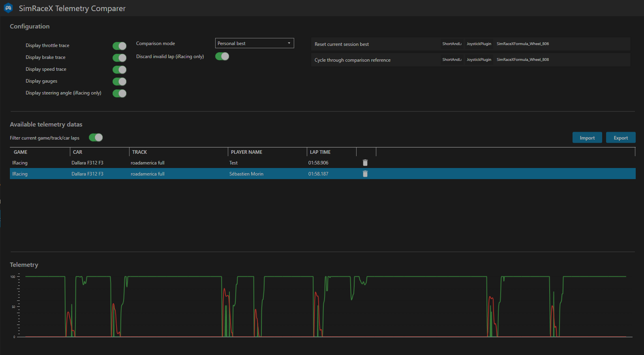Click SimRaceXFormula_Wheel_B08 binding
The width and height of the screenshot is (644, 355).
523,60
